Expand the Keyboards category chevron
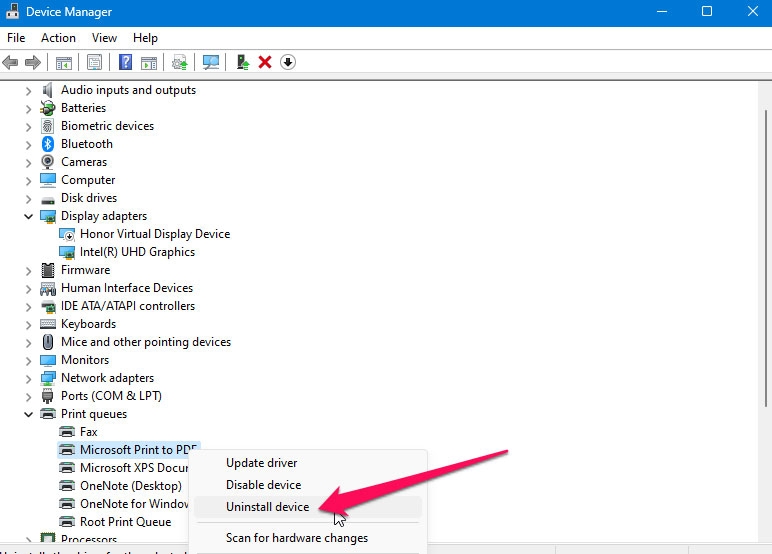Viewport: 772px width, 554px height. click(x=29, y=325)
